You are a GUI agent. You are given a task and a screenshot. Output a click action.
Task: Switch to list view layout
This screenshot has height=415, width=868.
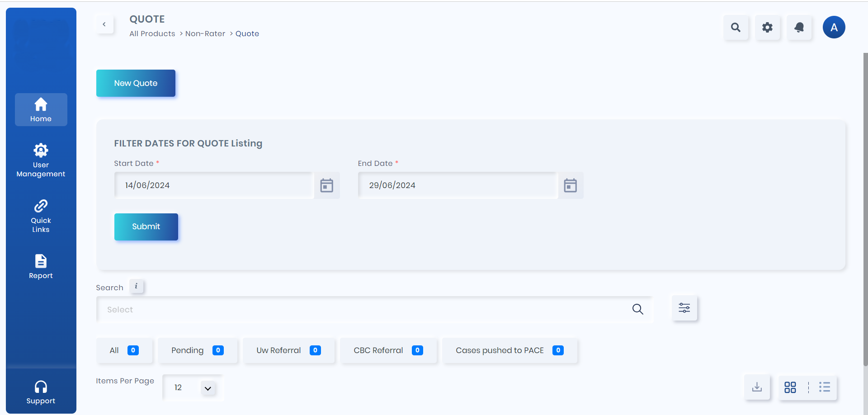tap(824, 387)
